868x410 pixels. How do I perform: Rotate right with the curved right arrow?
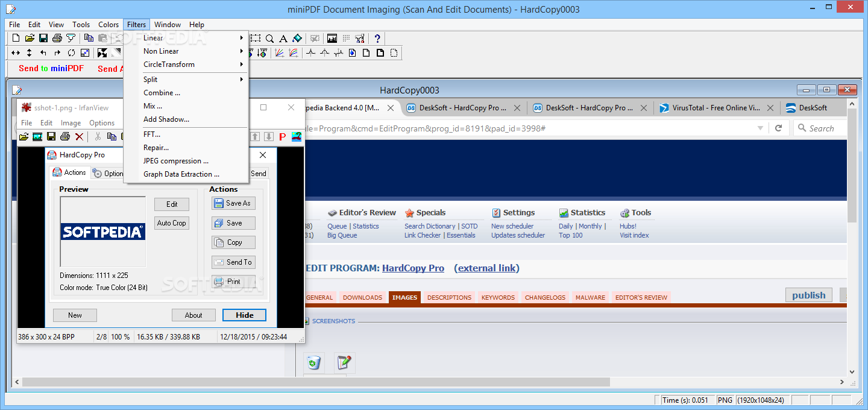pyautogui.click(x=57, y=52)
